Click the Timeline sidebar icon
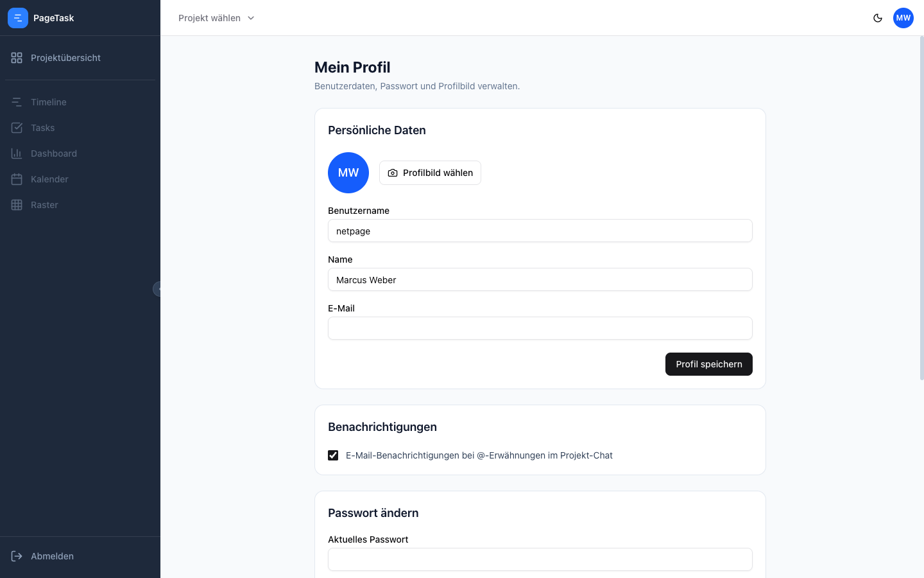 [x=17, y=102]
